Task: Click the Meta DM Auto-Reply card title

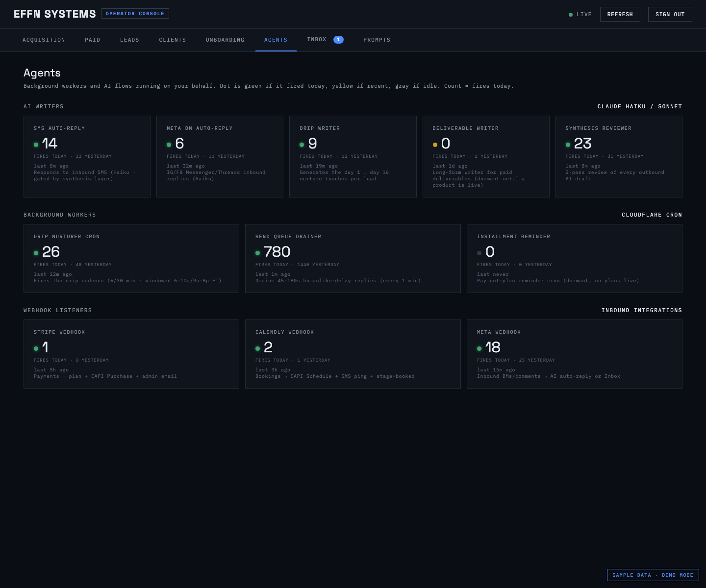Action: [x=200, y=128]
